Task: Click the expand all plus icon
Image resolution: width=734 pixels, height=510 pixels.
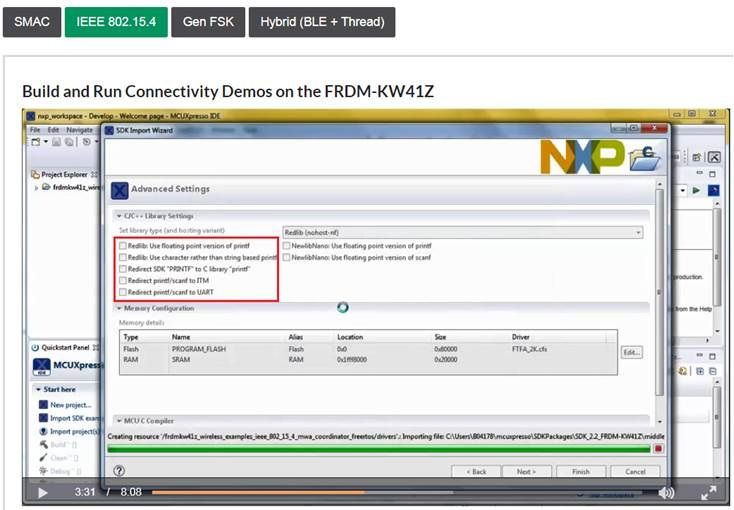Action: click(700, 371)
